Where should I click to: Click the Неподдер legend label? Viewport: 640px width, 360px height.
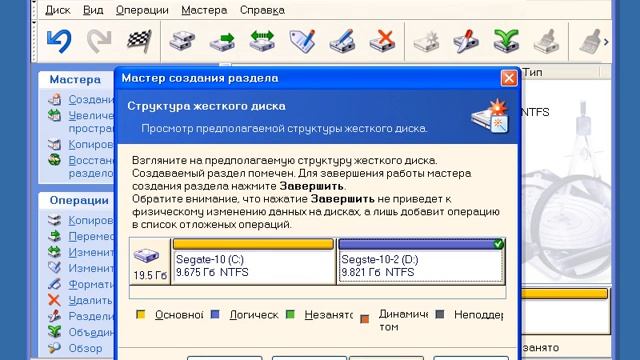pyautogui.click(x=478, y=315)
